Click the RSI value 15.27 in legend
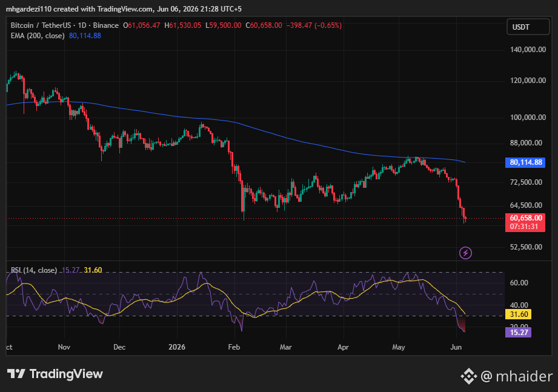 click(71, 270)
